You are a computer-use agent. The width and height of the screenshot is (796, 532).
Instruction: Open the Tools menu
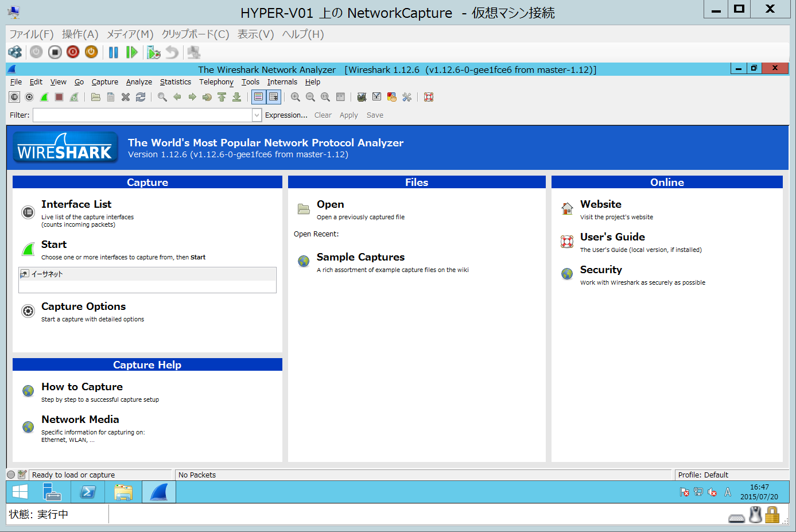point(250,82)
